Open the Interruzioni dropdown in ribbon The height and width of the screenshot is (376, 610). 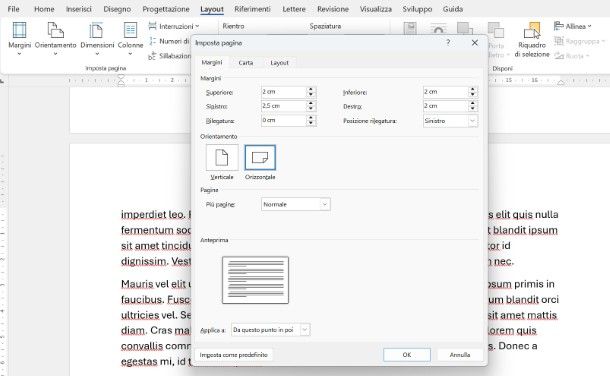click(x=174, y=26)
